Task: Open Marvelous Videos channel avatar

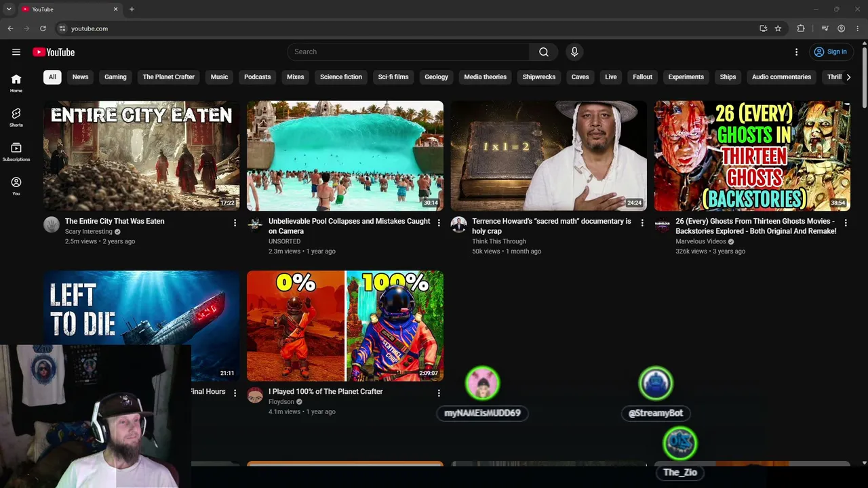Action: point(662,225)
